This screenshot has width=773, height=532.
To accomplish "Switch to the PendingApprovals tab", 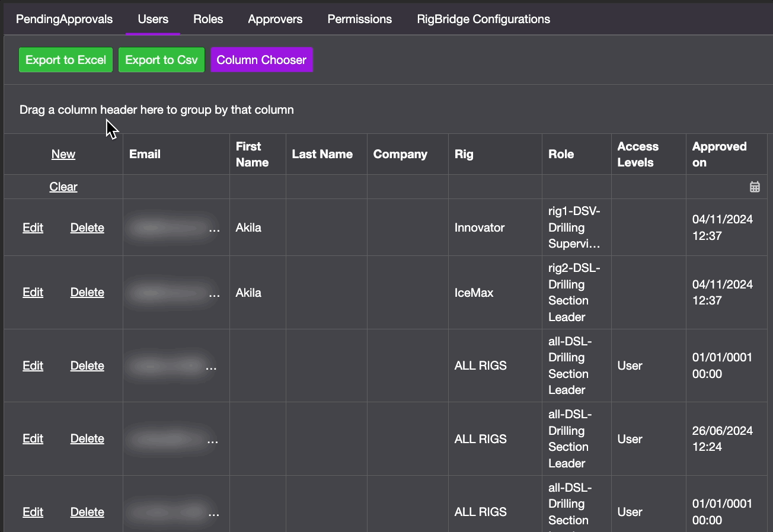I will tap(64, 19).
